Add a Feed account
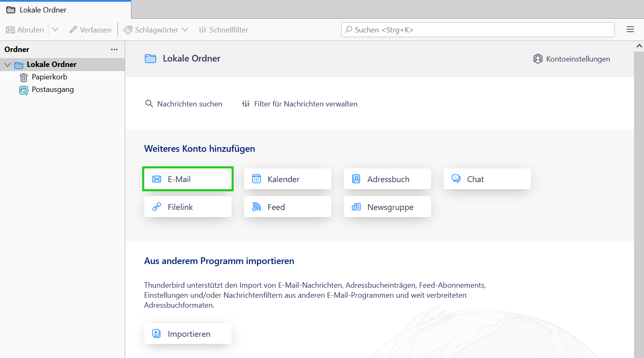The width and height of the screenshot is (644, 358). tap(287, 207)
